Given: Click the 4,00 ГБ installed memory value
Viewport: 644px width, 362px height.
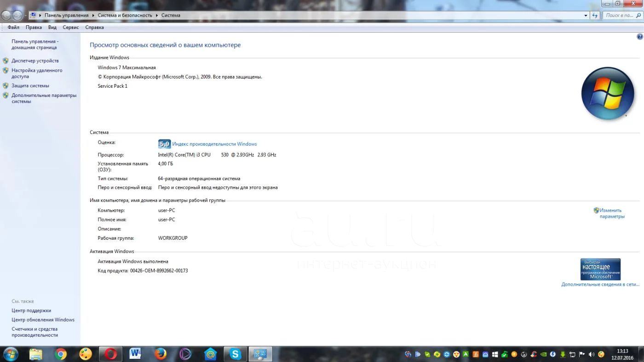Looking at the screenshot, I should (x=166, y=164).
